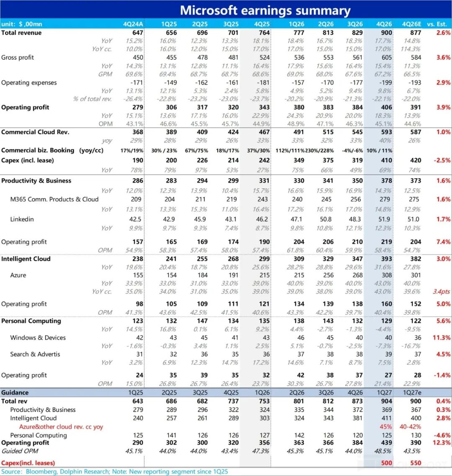
Task: Click the 'Linkedin' row label
Action: point(22,219)
